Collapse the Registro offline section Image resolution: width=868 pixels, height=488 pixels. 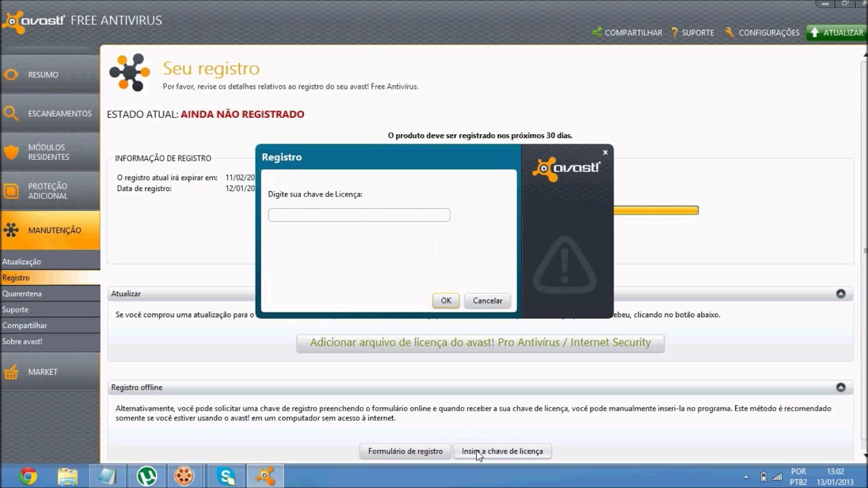point(841,388)
